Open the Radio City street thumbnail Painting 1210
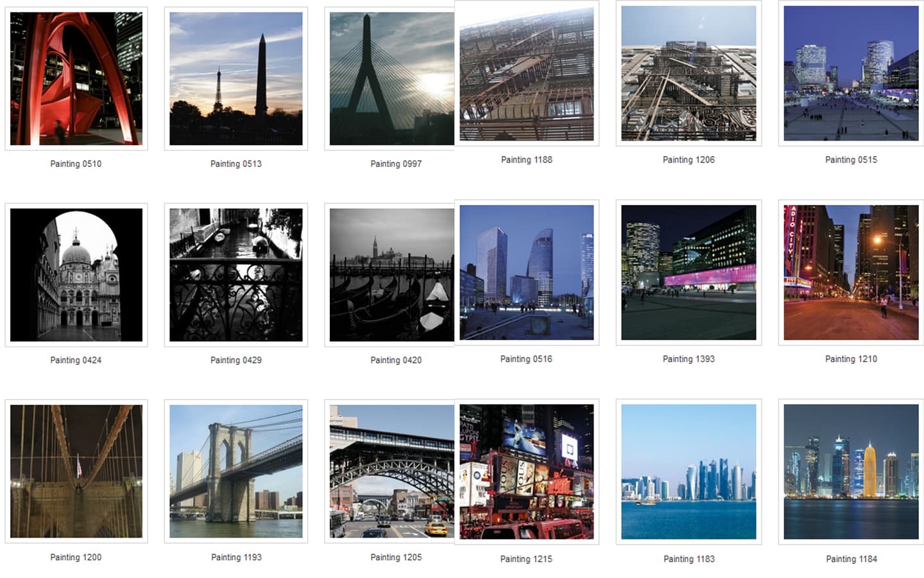Image resolution: width=924 pixels, height=578 pixels. [851, 272]
